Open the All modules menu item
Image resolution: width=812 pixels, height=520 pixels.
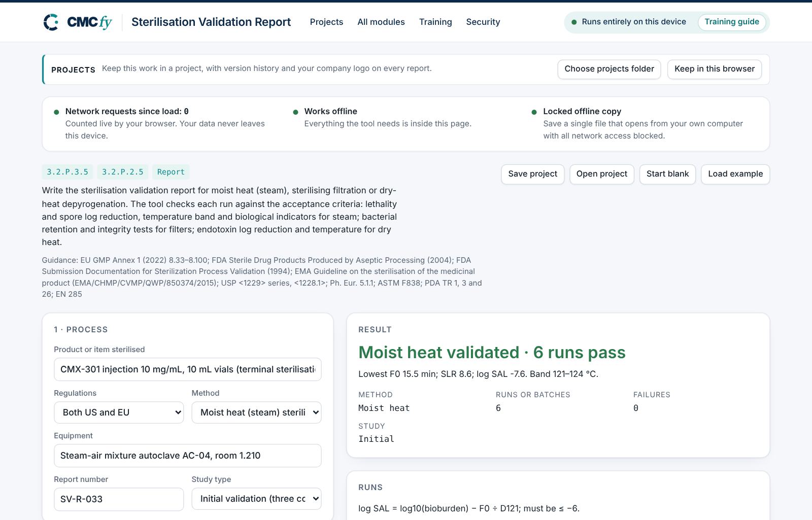coord(381,22)
